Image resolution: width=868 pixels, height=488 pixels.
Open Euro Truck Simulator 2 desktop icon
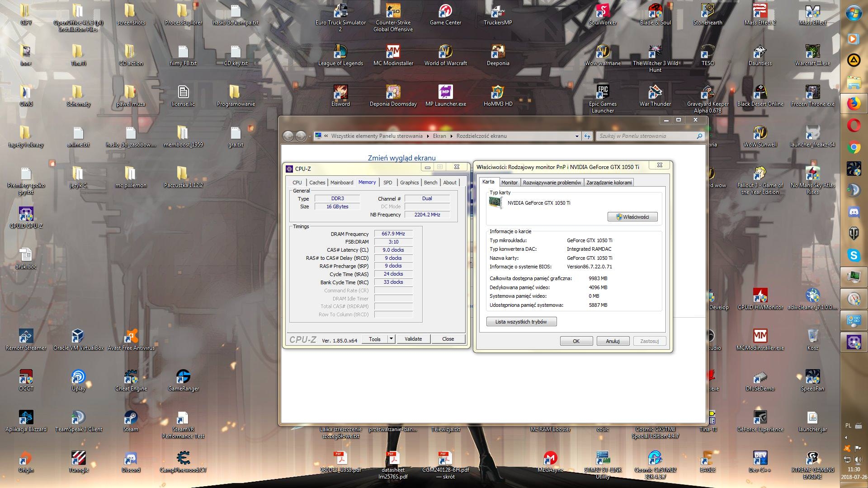point(340,18)
